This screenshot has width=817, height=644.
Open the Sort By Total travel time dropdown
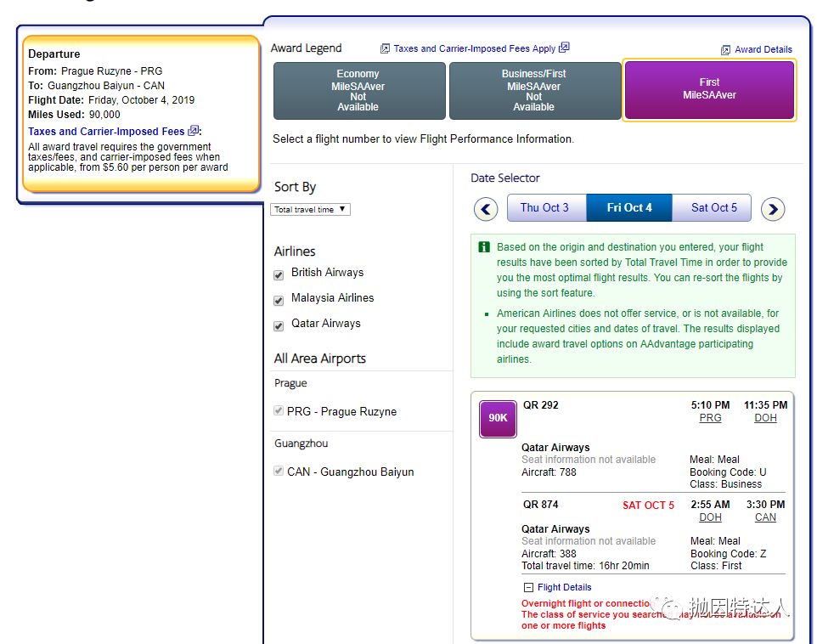pos(311,210)
